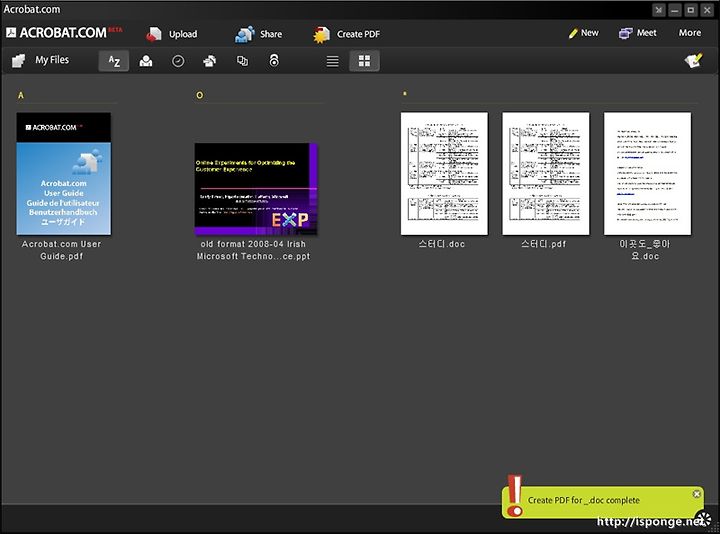Select the 스터디.pdf thumbnail
Image resolution: width=720 pixels, height=534 pixels.
click(x=546, y=174)
